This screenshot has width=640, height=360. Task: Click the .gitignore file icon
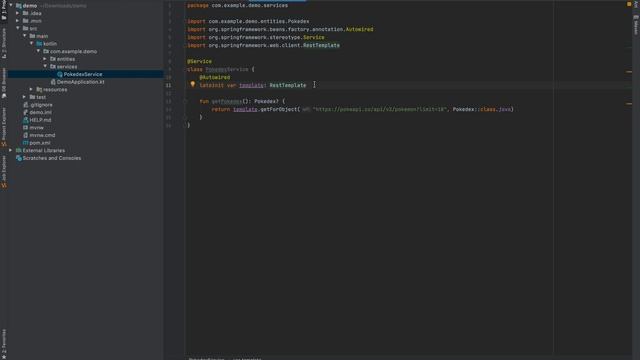pos(25,104)
